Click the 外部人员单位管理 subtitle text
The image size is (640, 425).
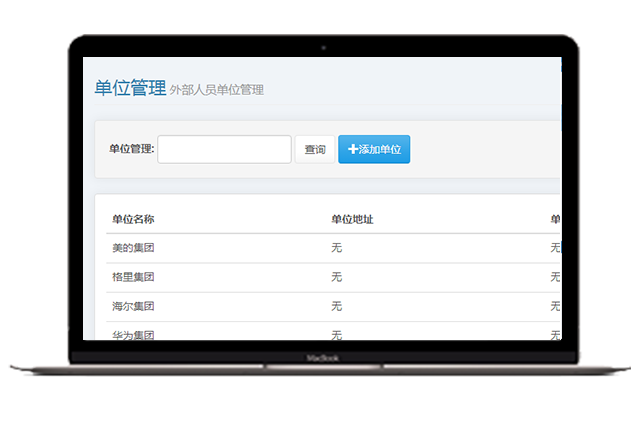(217, 90)
